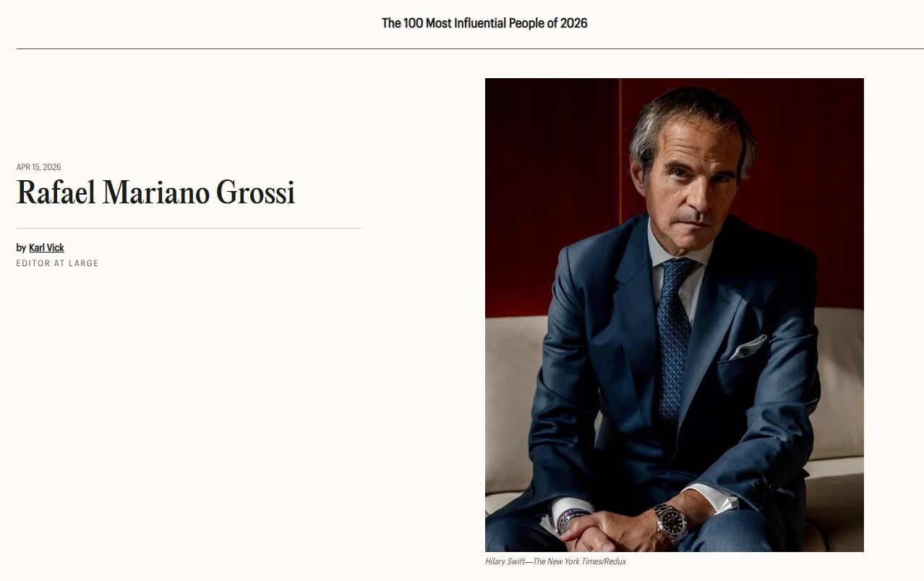Image resolution: width=924 pixels, height=581 pixels.
Task: Click the divider line below the headline
Action: click(x=188, y=228)
